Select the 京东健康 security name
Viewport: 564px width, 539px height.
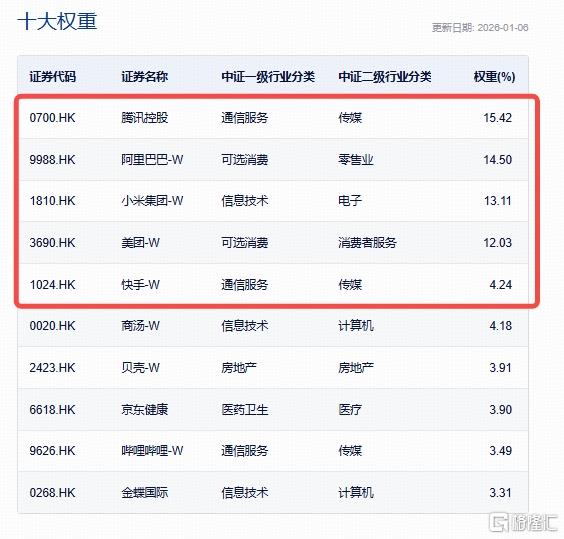coord(145,409)
